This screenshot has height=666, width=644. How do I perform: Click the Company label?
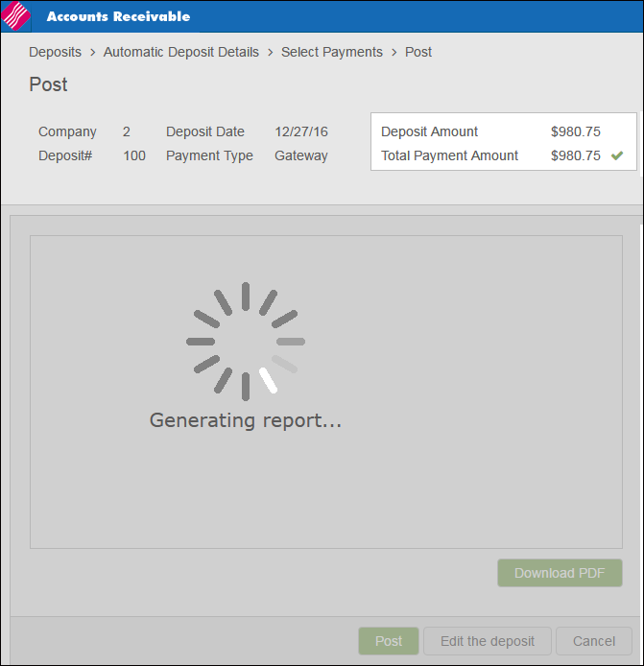click(67, 132)
